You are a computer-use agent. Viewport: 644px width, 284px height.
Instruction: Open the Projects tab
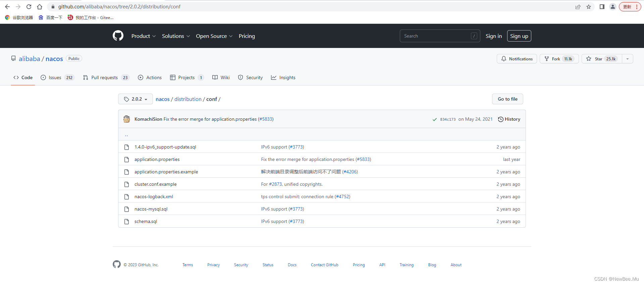pos(187,77)
